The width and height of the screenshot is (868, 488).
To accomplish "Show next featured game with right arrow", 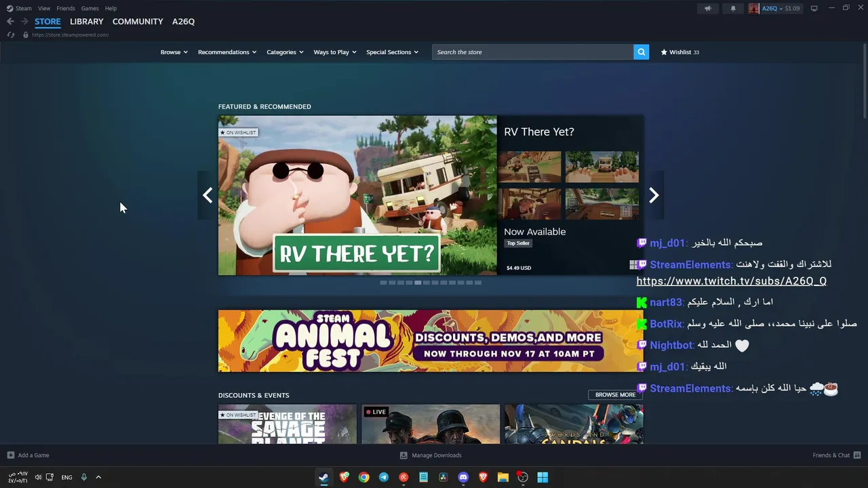I will pos(654,195).
